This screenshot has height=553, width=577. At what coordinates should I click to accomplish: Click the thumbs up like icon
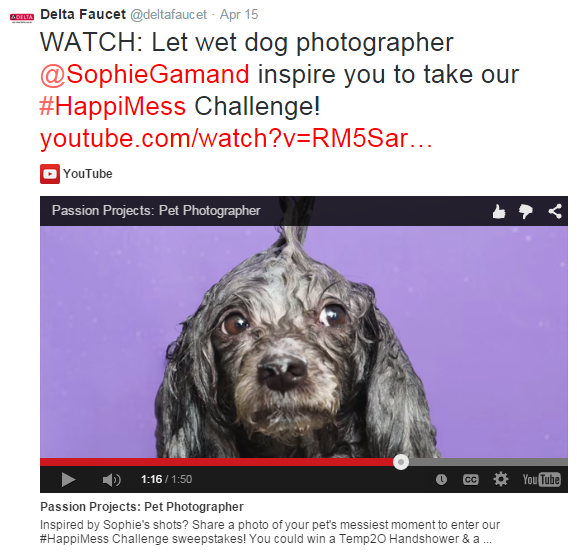click(499, 212)
